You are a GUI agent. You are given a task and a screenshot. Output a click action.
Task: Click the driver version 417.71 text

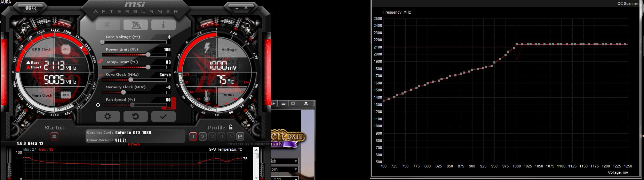[121, 140]
